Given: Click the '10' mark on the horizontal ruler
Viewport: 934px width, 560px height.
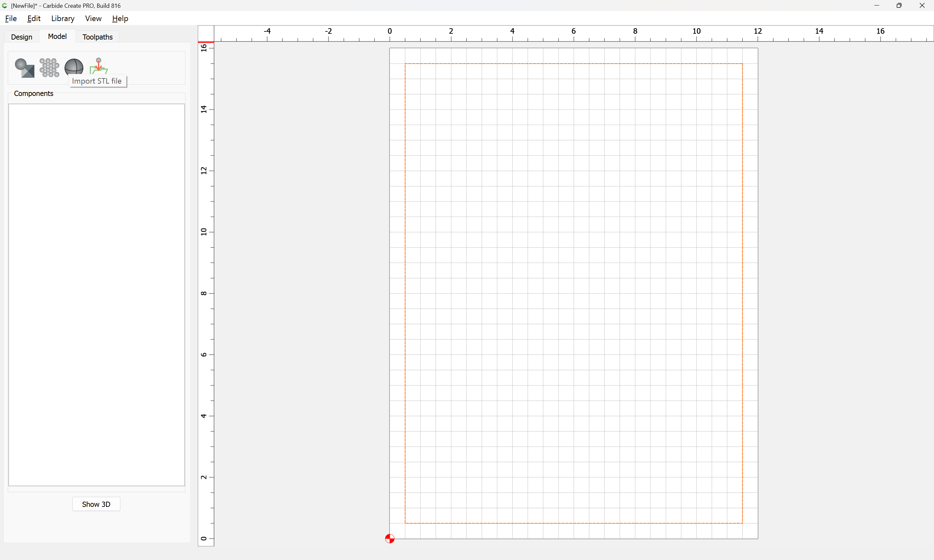Looking at the screenshot, I should click(x=696, y=31).
